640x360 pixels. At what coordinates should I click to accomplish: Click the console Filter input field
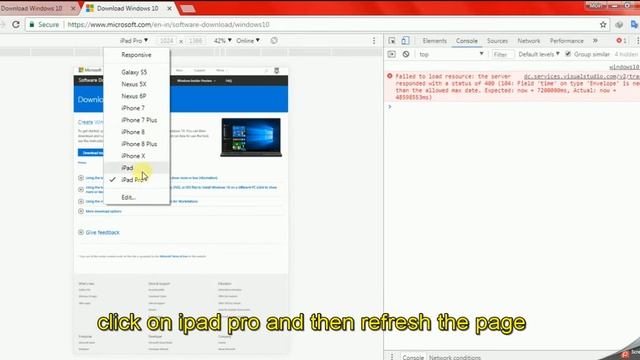(502, 54)
